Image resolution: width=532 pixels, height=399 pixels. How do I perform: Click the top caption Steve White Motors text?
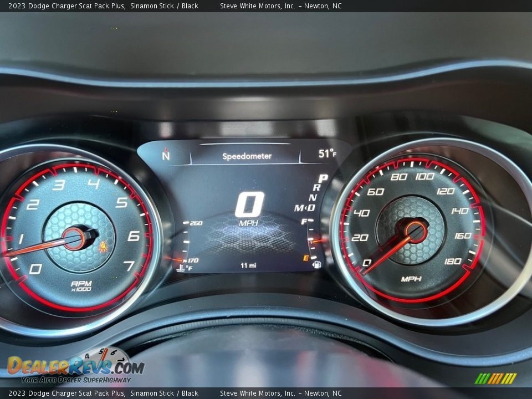(281, 6)
